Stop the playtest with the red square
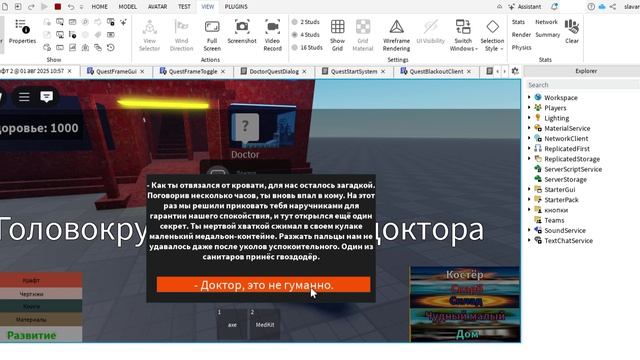 tap(58, 7)
